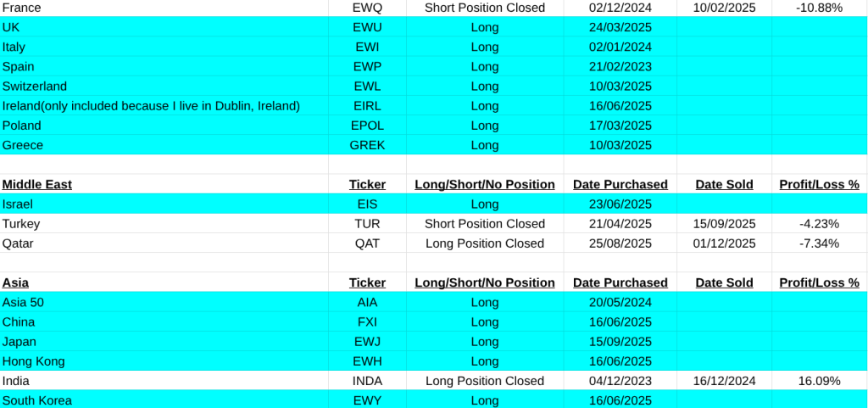
Task: Click France's -10.88% loss cell
Action: coord(818,7)
